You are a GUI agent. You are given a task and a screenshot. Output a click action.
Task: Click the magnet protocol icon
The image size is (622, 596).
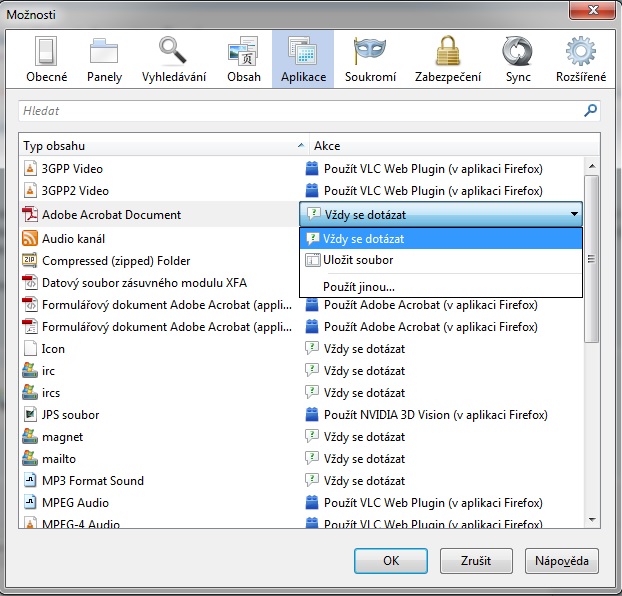point(30,436)
